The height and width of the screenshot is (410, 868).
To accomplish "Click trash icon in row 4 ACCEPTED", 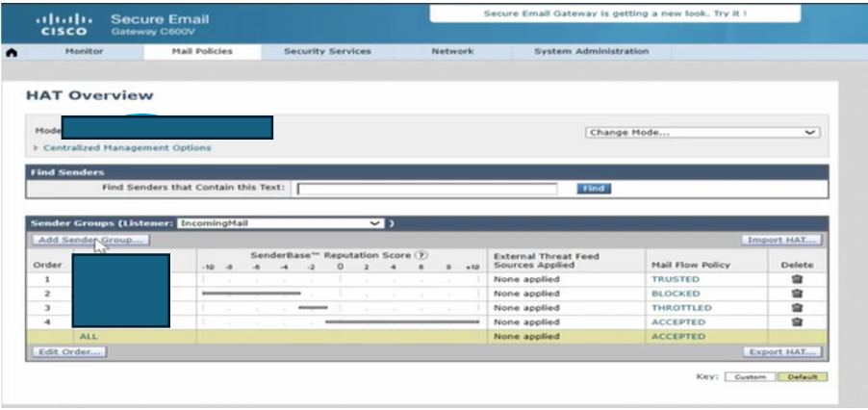I will [796, 322].
